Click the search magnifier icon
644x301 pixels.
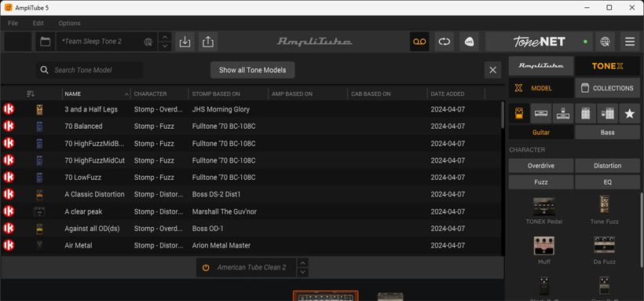coord(44,70)
